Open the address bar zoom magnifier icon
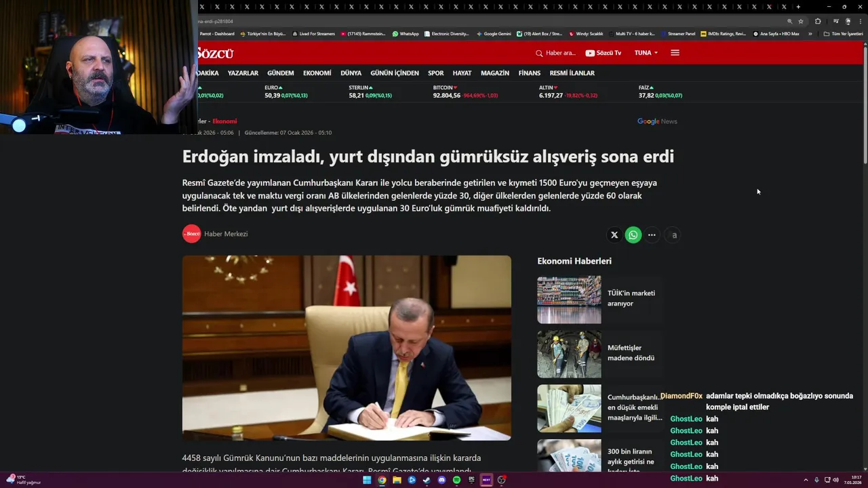Viewport: 868px width, 488px height. pyautogui.click(x=789, y=21)
